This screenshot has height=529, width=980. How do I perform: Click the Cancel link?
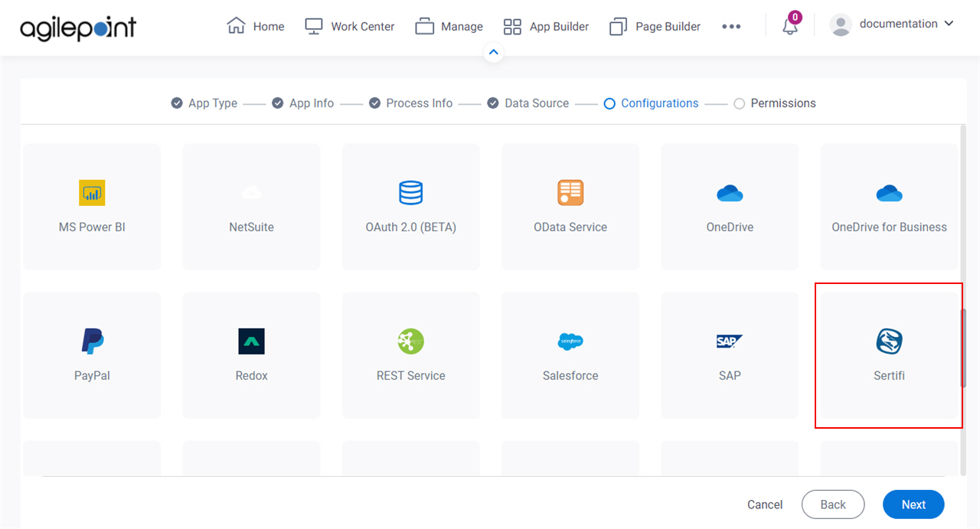[765, 505]
